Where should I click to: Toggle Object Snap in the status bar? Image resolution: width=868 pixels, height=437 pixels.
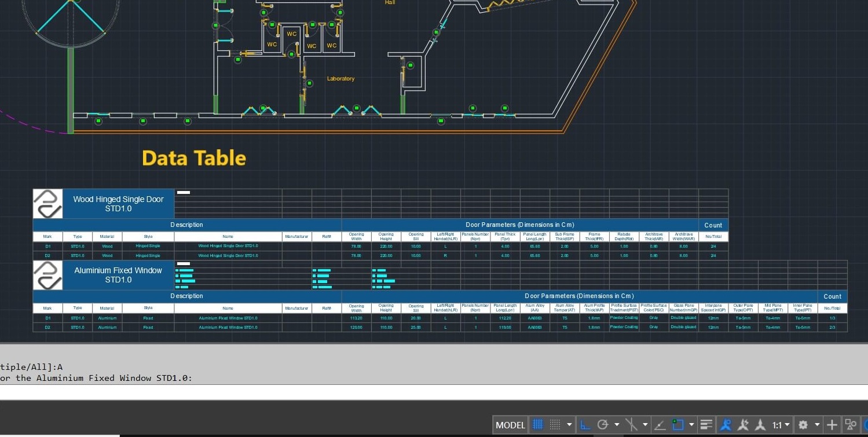[677, 424]
